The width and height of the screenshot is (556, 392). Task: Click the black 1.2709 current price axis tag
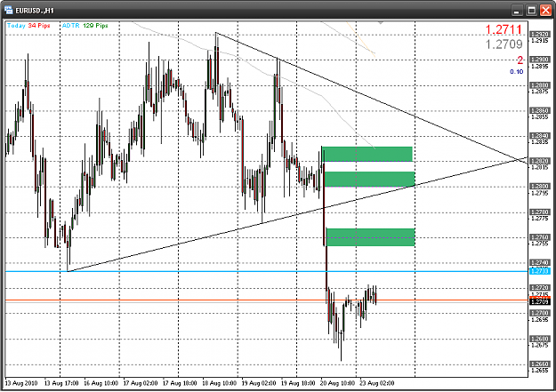coord(540,302)
